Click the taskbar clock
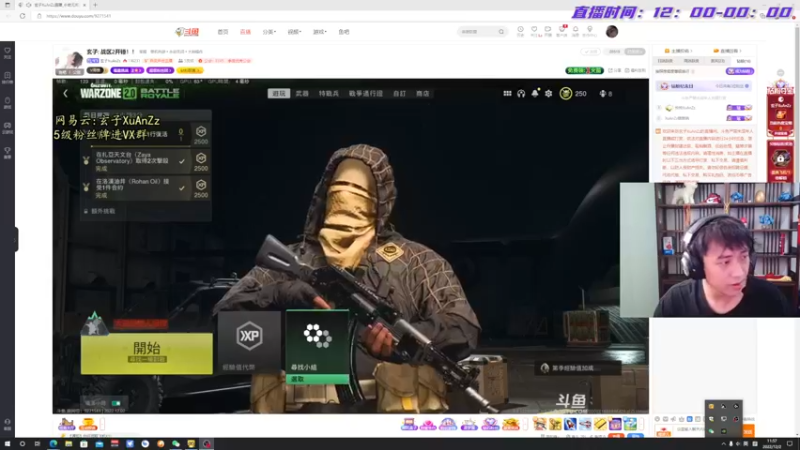Image resolution: width=800 pixels, height=450 pixels. [x=772, y=444]
